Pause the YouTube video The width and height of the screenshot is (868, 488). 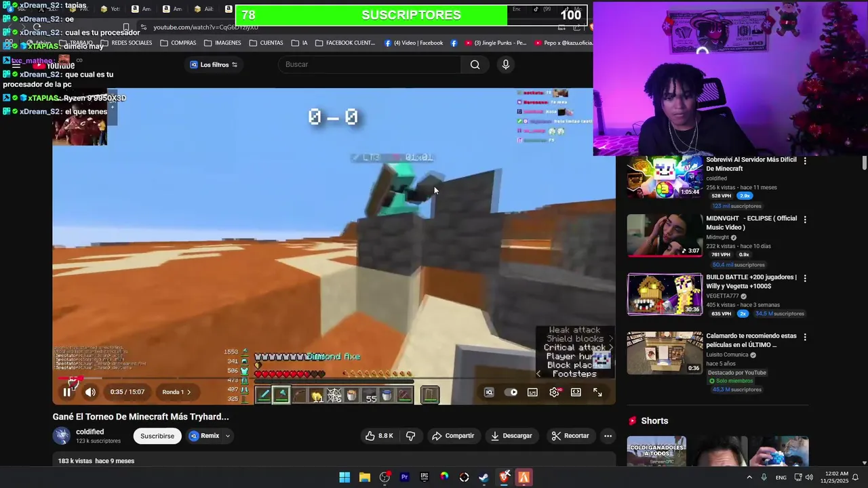[67, 392]
